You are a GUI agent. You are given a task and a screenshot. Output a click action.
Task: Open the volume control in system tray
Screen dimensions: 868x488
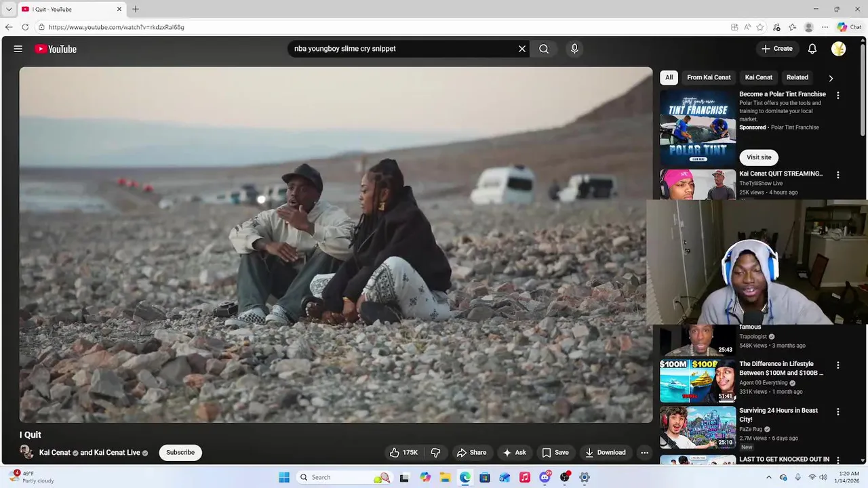coord(823,477)
